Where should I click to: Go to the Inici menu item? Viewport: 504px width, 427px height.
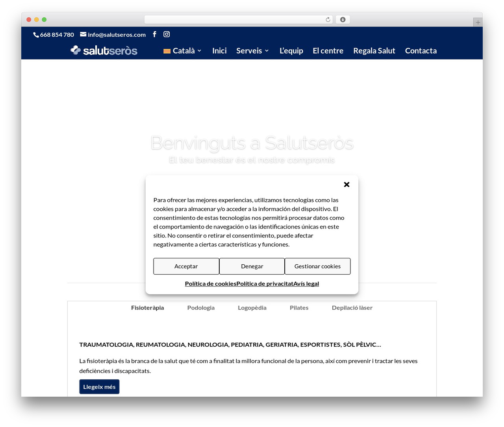click(x=219, y=51)
